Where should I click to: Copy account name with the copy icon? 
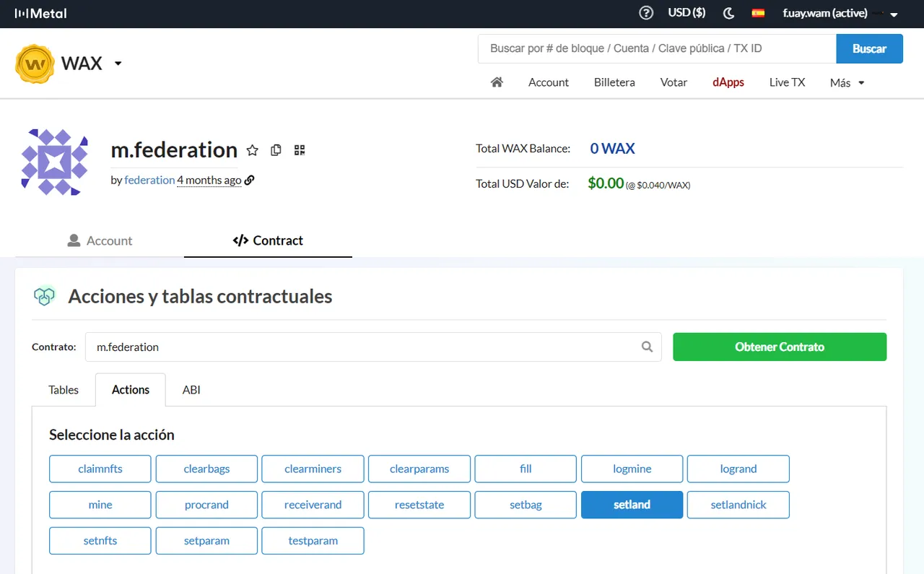(x=276, y=150)
